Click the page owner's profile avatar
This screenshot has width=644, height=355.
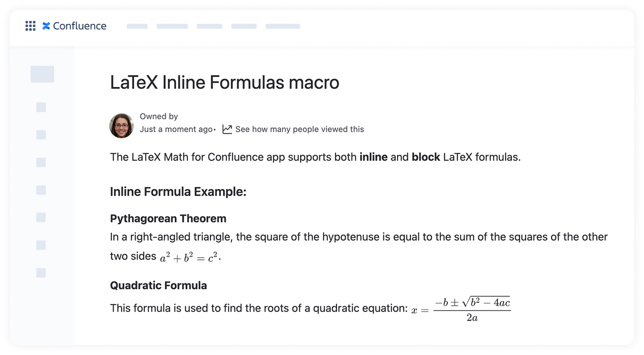point(121,125)
